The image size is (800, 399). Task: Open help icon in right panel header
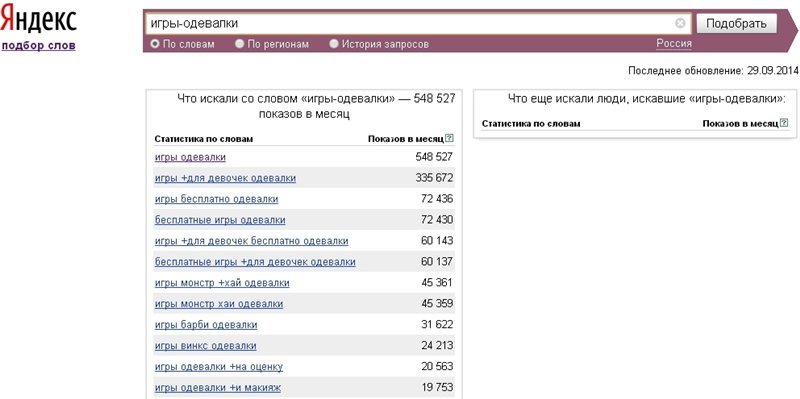pyautogui.click(x=784, y=122)
